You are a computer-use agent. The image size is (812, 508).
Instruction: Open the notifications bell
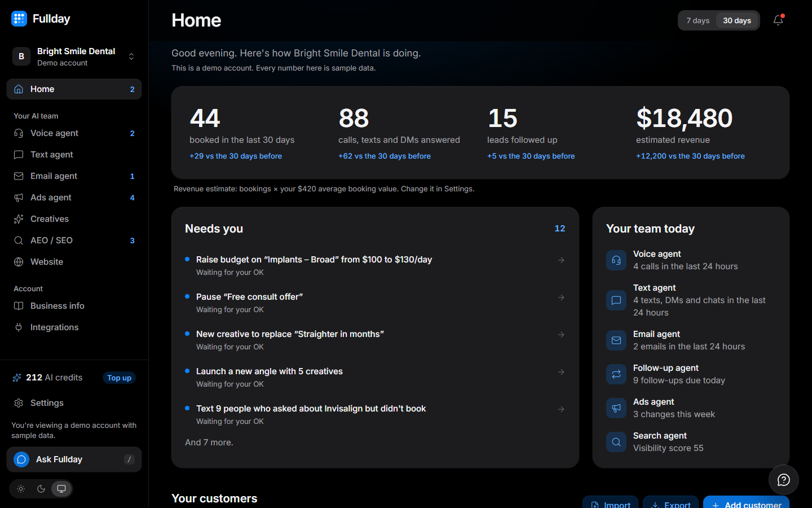click(x=778, y=20)
